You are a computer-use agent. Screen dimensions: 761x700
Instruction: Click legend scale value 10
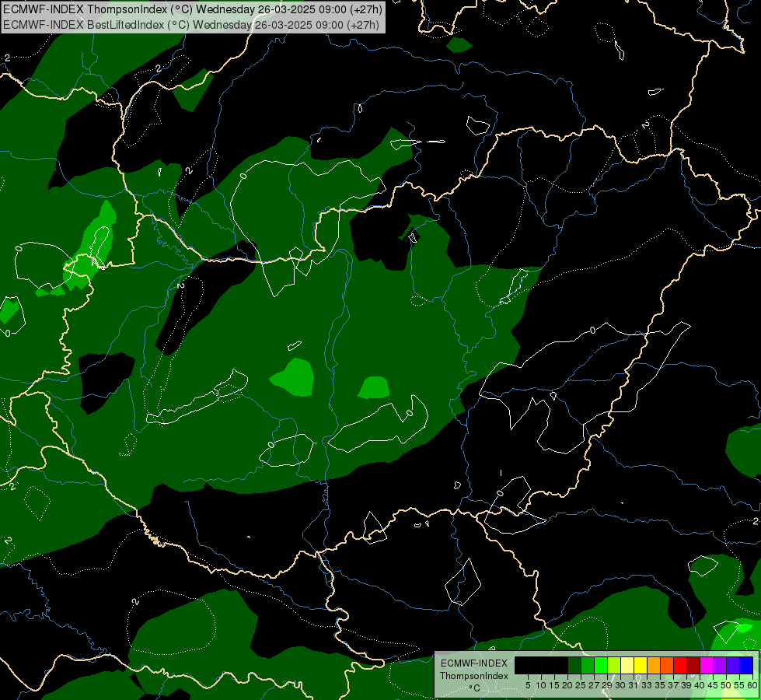pyautogui.click(x=541, y=685)
